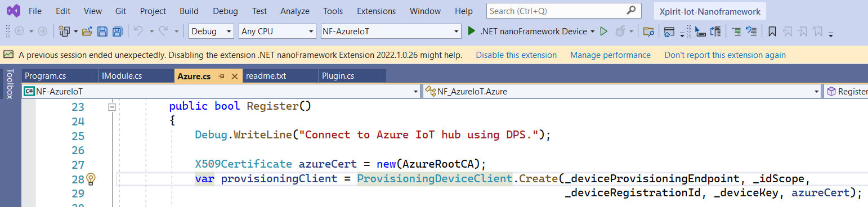Open the Register member navigation dropdown
Viewport: 868px width, 207px height.
click(x=845, y=91)
